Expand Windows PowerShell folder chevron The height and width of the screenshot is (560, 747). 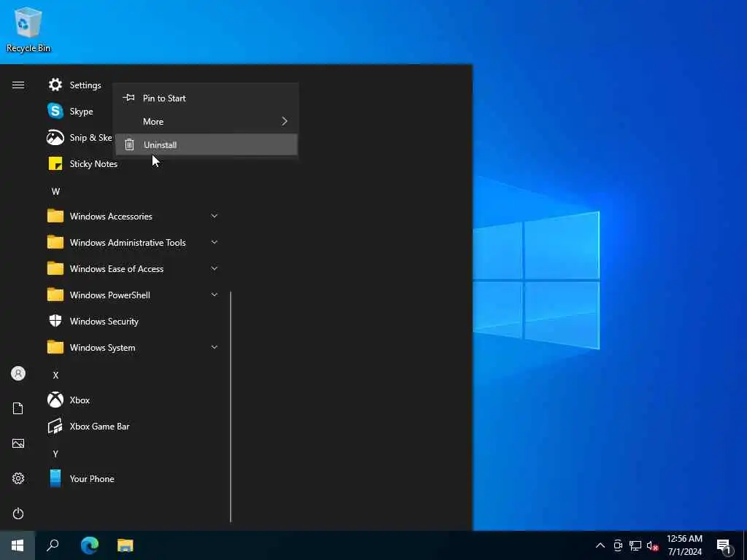coord(214,295)
